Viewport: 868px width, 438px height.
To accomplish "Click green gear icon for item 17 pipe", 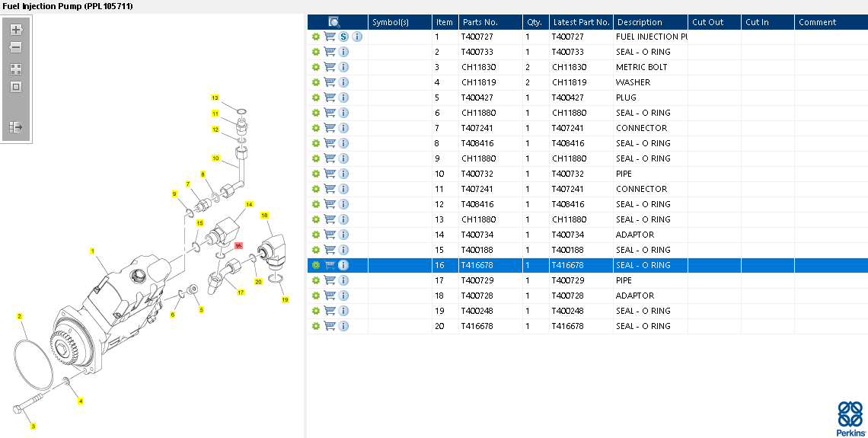I will click(x=315, y=280).
